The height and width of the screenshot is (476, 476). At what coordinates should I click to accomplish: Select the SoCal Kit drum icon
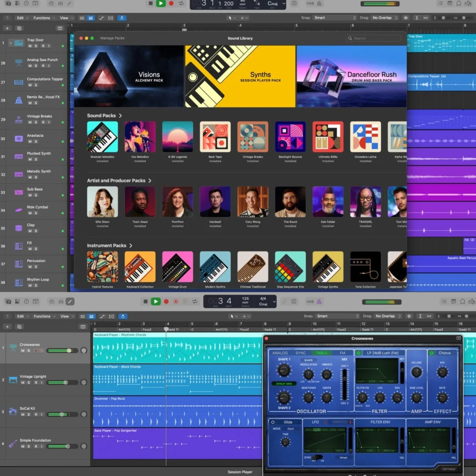click(x=13, y=412)
